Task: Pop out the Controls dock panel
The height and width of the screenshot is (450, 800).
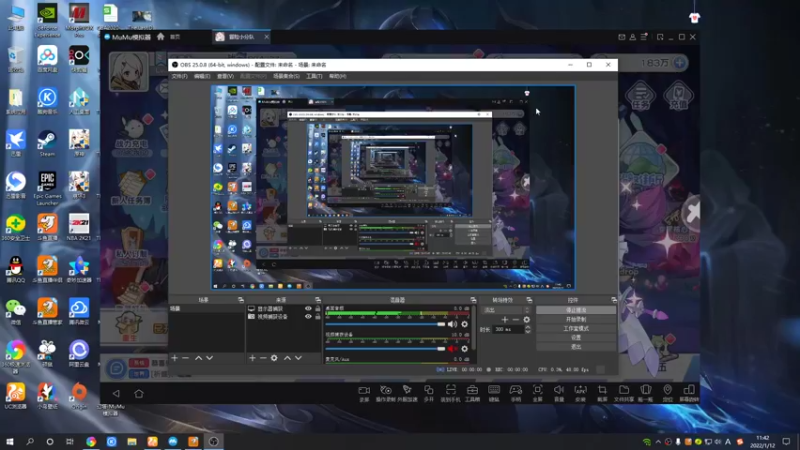Action: tap(614, 300)
